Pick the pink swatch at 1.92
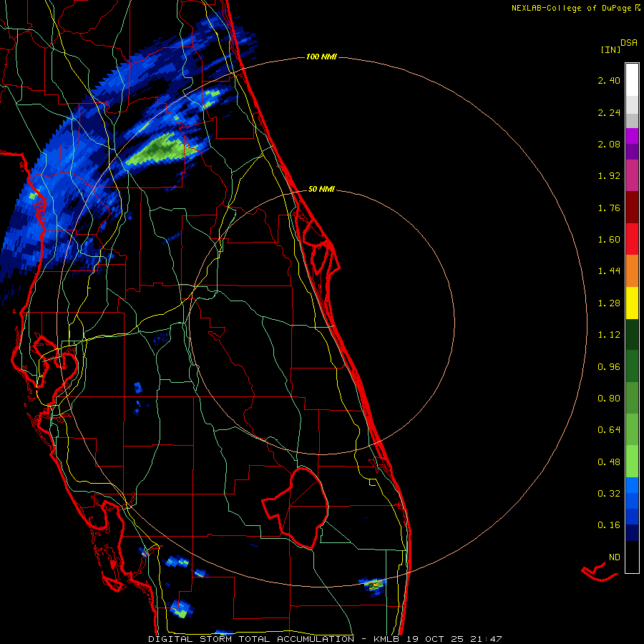The height and width of the screenshot is (644, 644). pyautogui.click(x=632, y=175)
